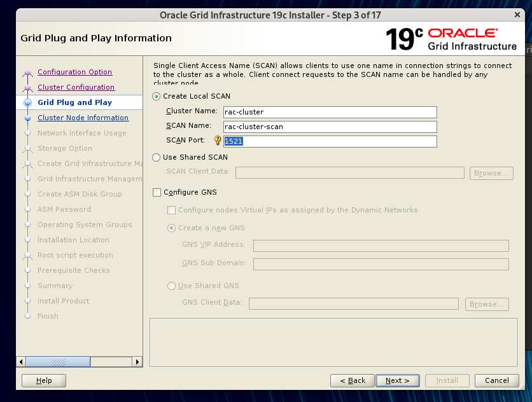Toggle Configure nodes Virtual IPs checkbox

tap(171, 211)
